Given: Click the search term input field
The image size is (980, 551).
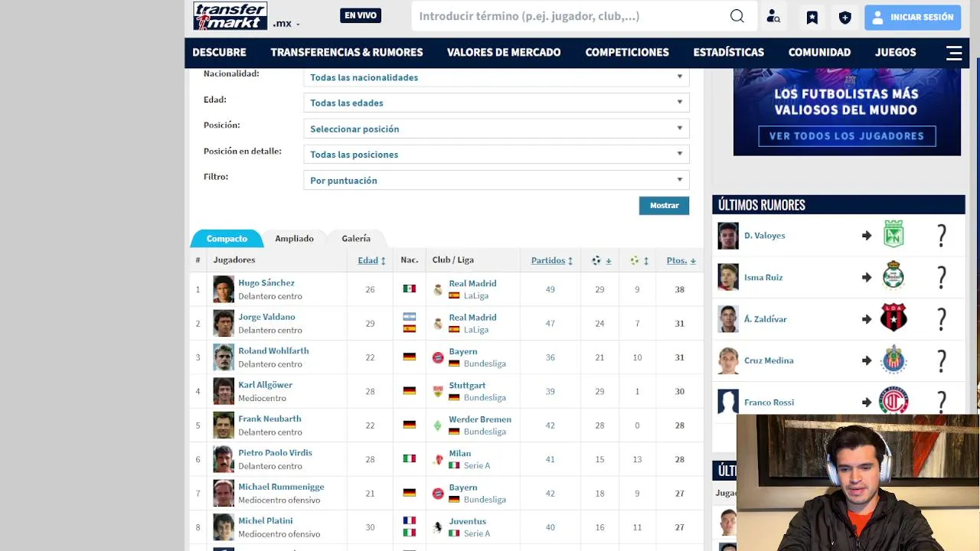Looking at the screenshot, I should click(x=570, y=16).
